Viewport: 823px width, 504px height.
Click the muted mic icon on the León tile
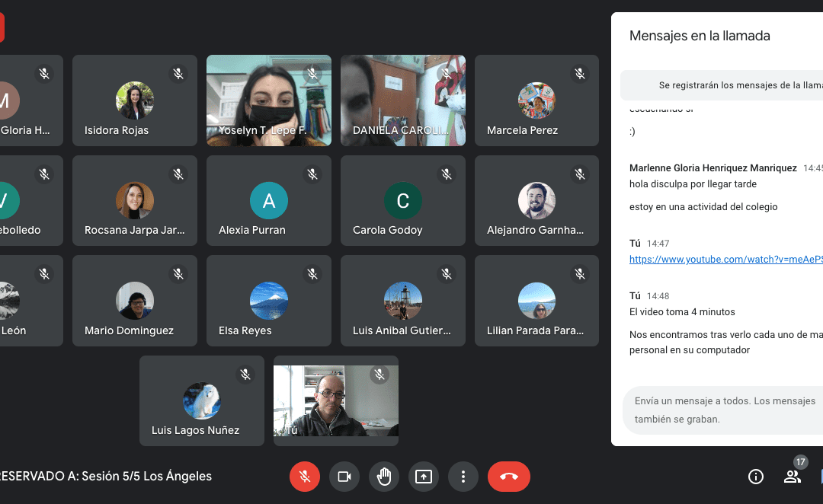(x=45, y=274)
